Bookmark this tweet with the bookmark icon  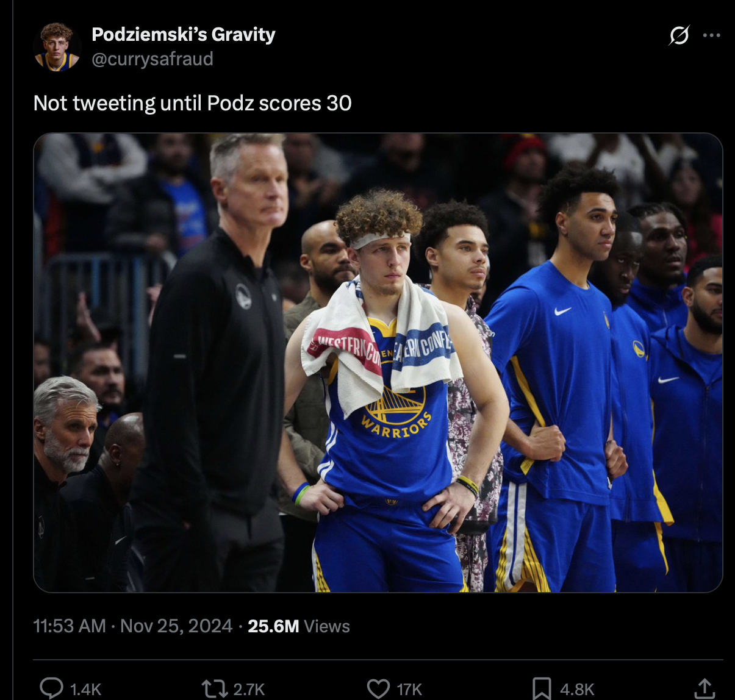(x=542, y=689)
